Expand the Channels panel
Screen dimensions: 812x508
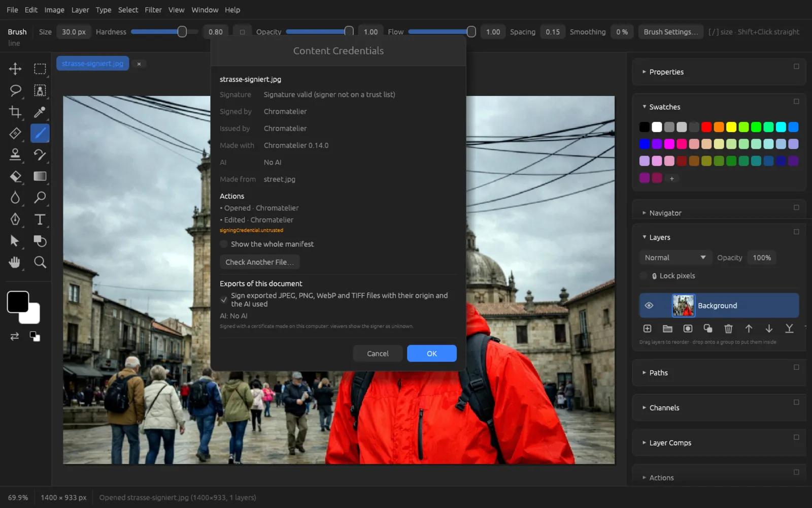(x=644, y=407)
